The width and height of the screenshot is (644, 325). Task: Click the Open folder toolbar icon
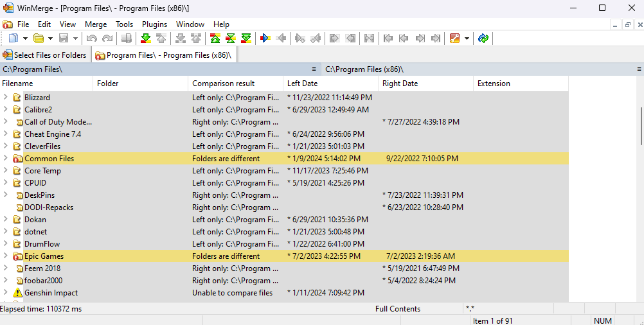click(39, 39)
